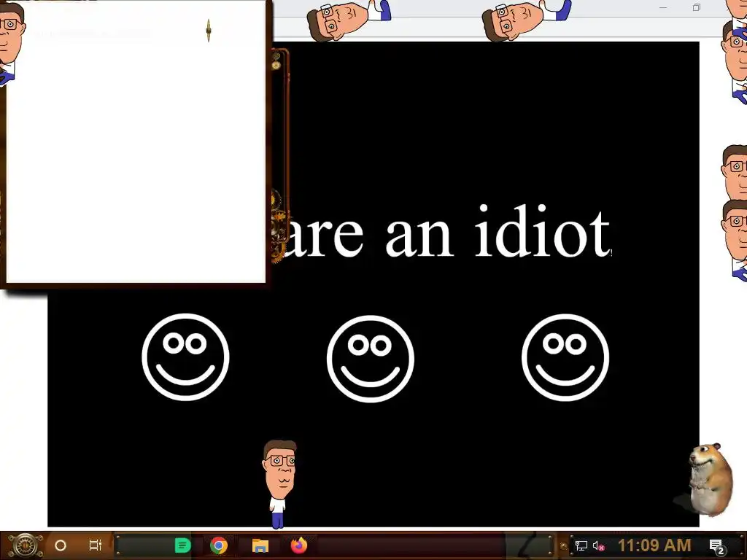This screenshot has height=560, width=747.
Task: Open the green chat app in the taskbar
Action: (183, 545)
